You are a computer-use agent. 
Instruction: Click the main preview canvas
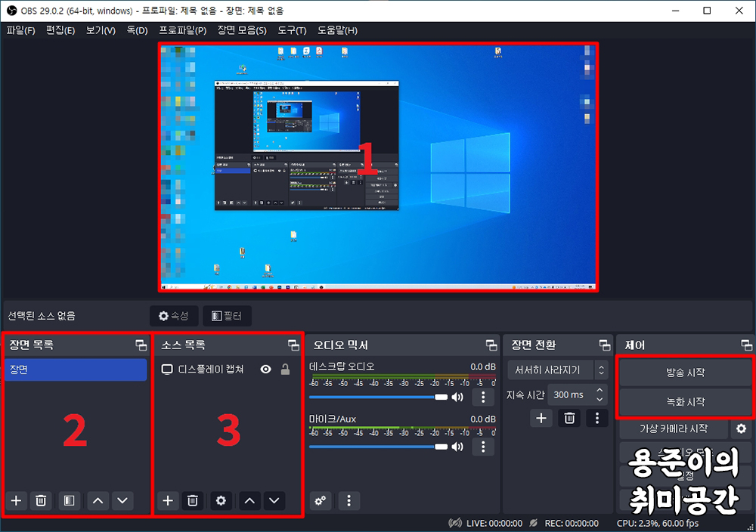point(379,167)
